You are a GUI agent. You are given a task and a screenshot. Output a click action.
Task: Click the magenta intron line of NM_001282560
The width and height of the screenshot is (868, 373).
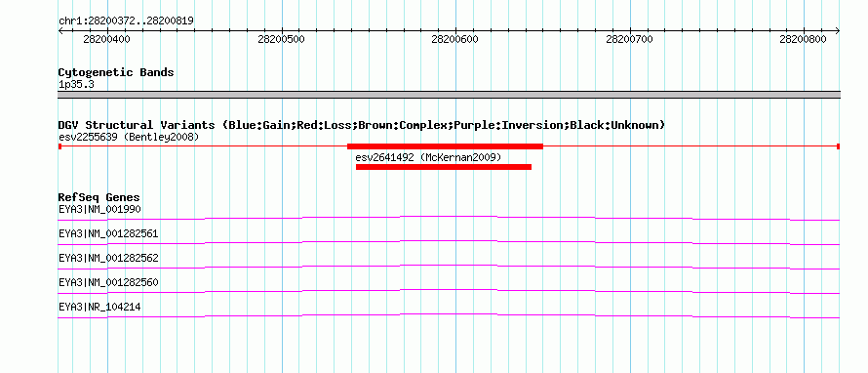(x=449, y=291)
